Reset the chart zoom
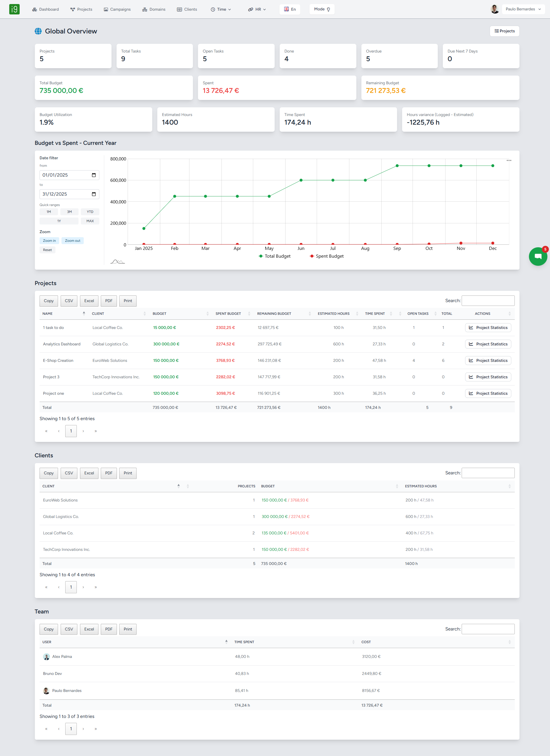This screenshot has height=756, width=550. (x=47, y=250)
